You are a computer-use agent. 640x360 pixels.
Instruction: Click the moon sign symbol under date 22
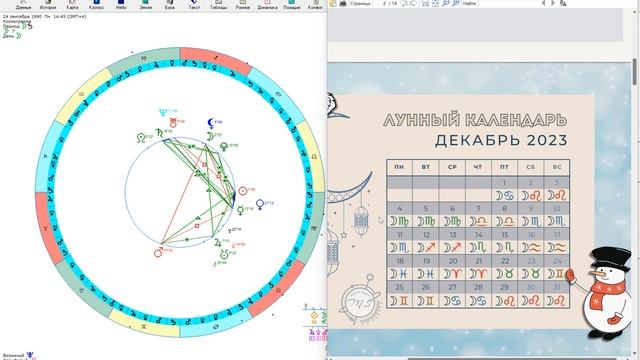tap(505, 273)
